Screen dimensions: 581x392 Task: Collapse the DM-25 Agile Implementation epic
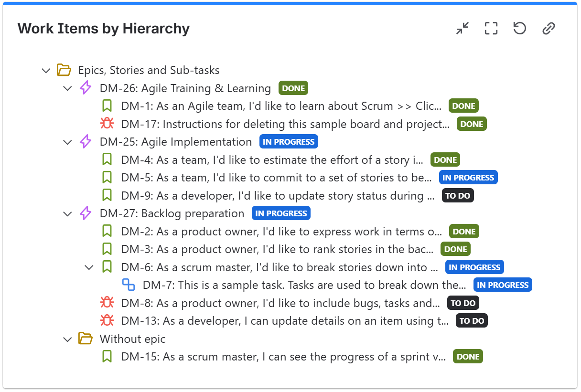pos(67,142)
